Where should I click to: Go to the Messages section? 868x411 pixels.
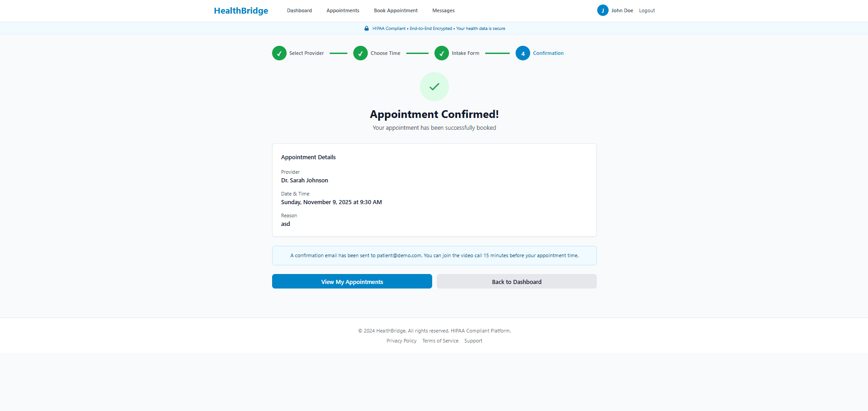click(443, 10)
